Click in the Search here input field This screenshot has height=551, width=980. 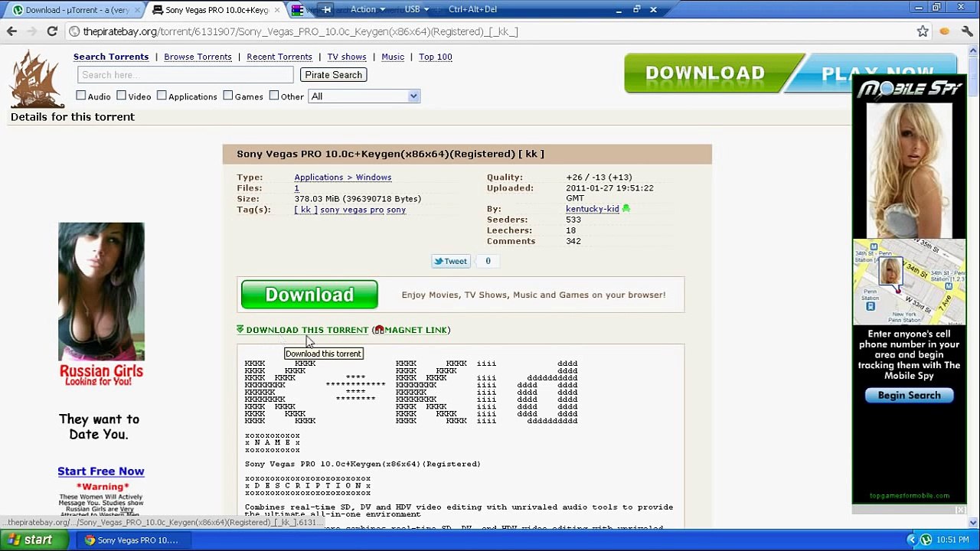pyautogui.click(x=185, y=75)
